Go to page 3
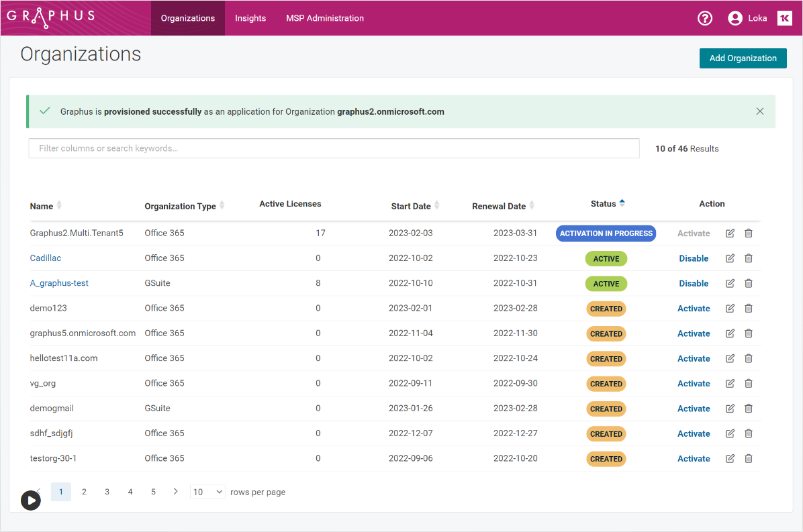Viewport: 803px width, 532px height. point(107,492)
